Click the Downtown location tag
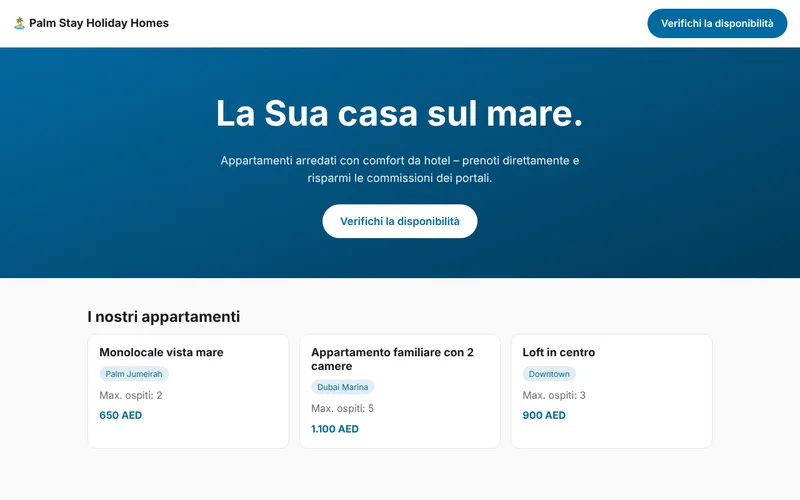The image size is (800, 500). [x=549, y=374]
